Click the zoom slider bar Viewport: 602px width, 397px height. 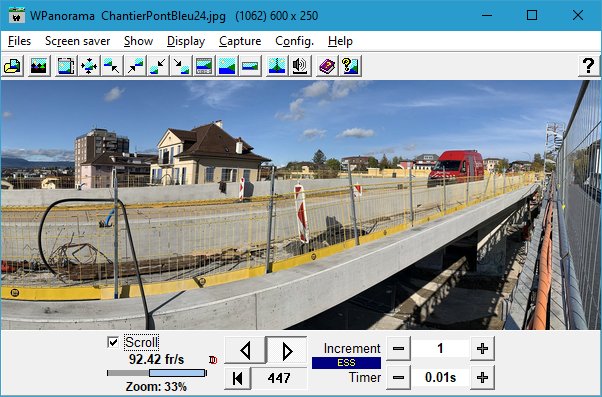click(x=157, y=373)
